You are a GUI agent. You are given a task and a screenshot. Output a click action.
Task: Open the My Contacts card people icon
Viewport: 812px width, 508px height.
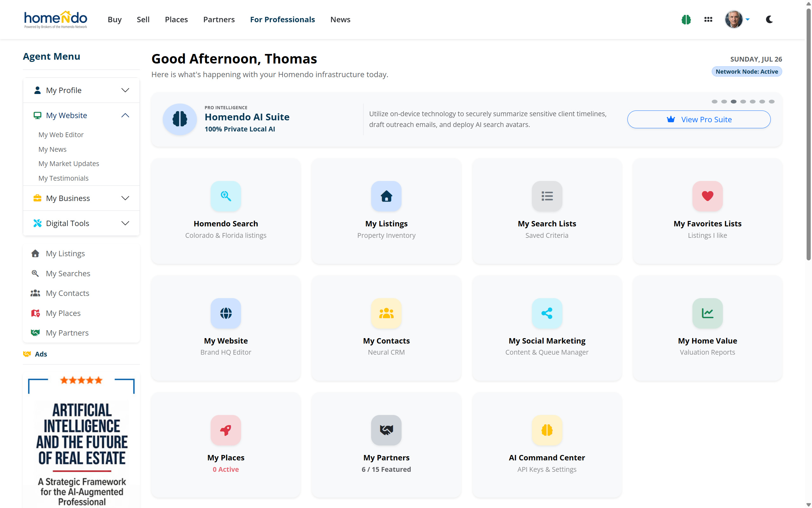pos(386,313)
